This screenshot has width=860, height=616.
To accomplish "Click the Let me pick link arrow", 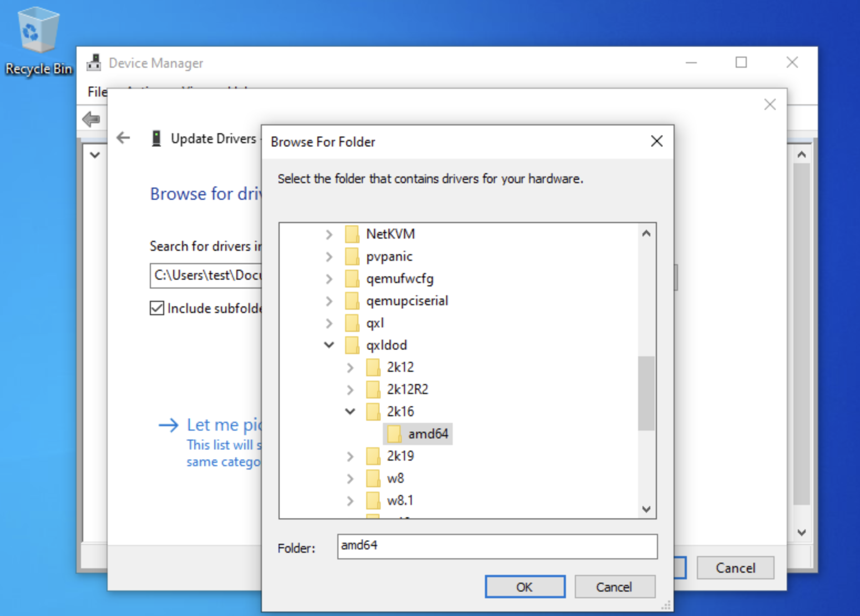I will point(169,425).
